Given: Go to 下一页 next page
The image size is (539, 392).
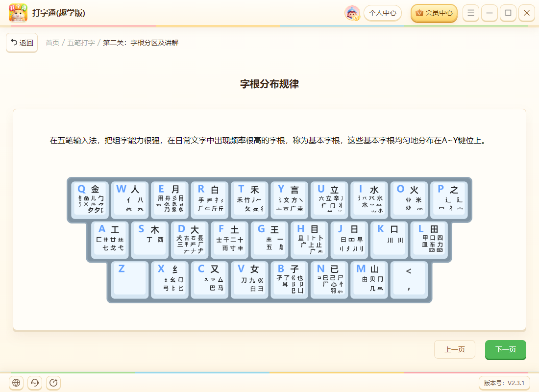Looking at the screenshot, I should (x=505, y=349).
